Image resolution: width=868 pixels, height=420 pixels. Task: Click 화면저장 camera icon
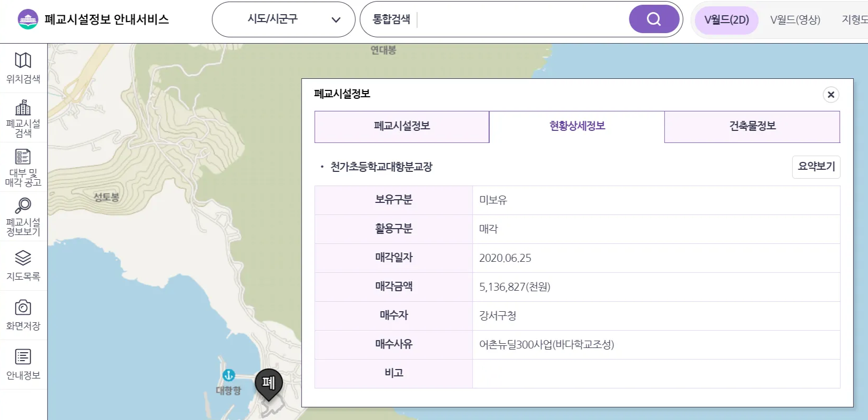tap(23, 308)
